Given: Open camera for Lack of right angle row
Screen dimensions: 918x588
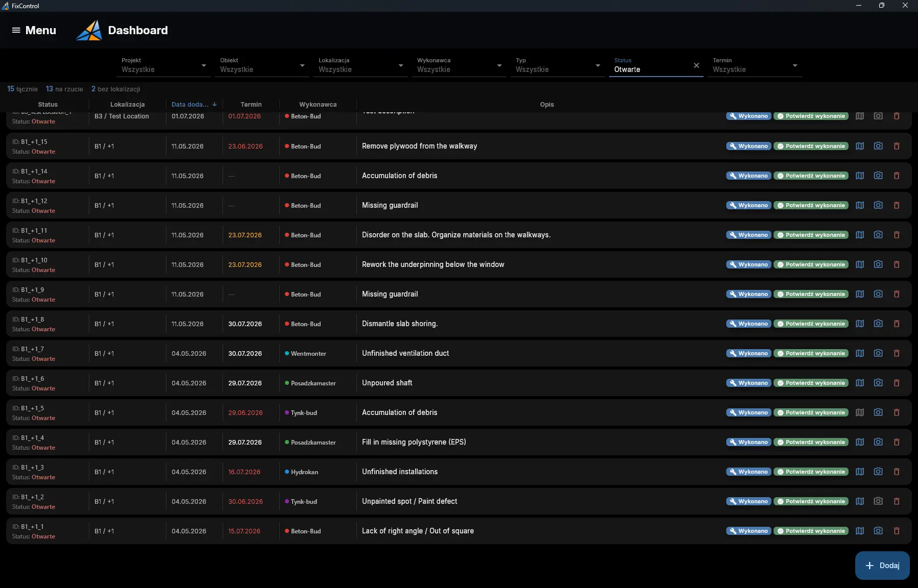Looking at the screenshot, I should (x=878, y=531).
